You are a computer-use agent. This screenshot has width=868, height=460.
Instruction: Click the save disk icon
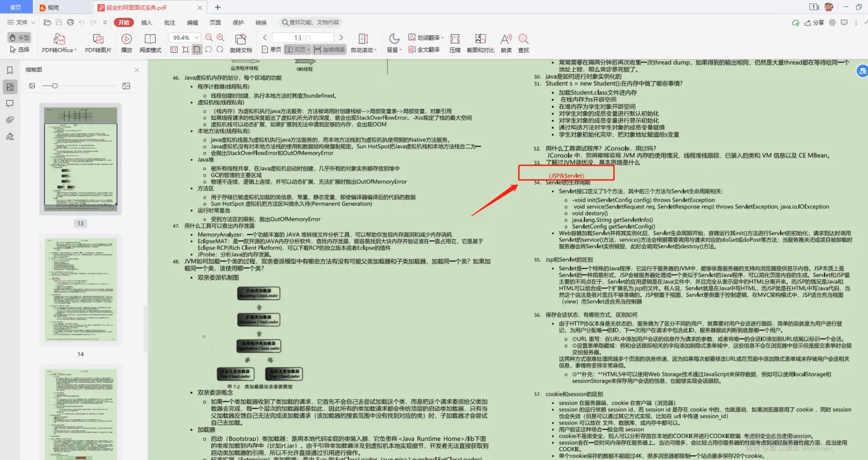(x=59, y=23)
